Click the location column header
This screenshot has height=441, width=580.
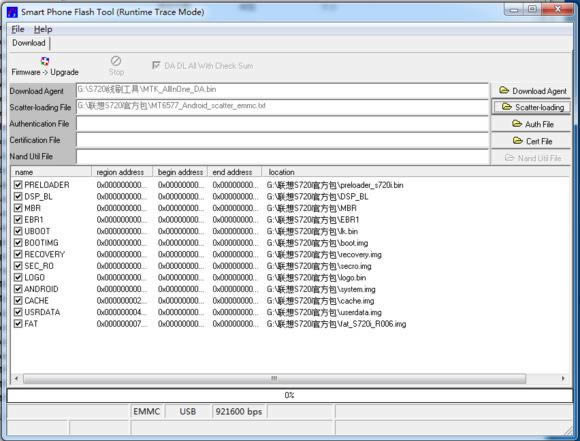click(x=416, y=172)
